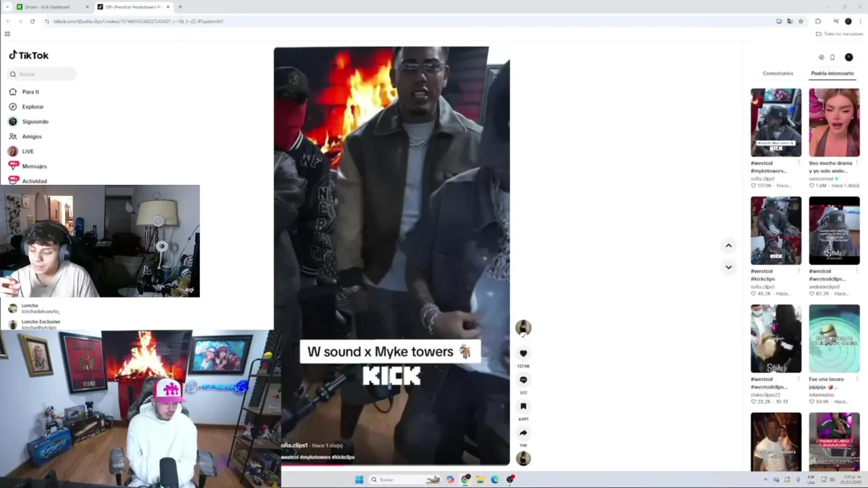Open the creator avatar beside the video
This screenshot has width=868, height=488.
pos(523,328)
